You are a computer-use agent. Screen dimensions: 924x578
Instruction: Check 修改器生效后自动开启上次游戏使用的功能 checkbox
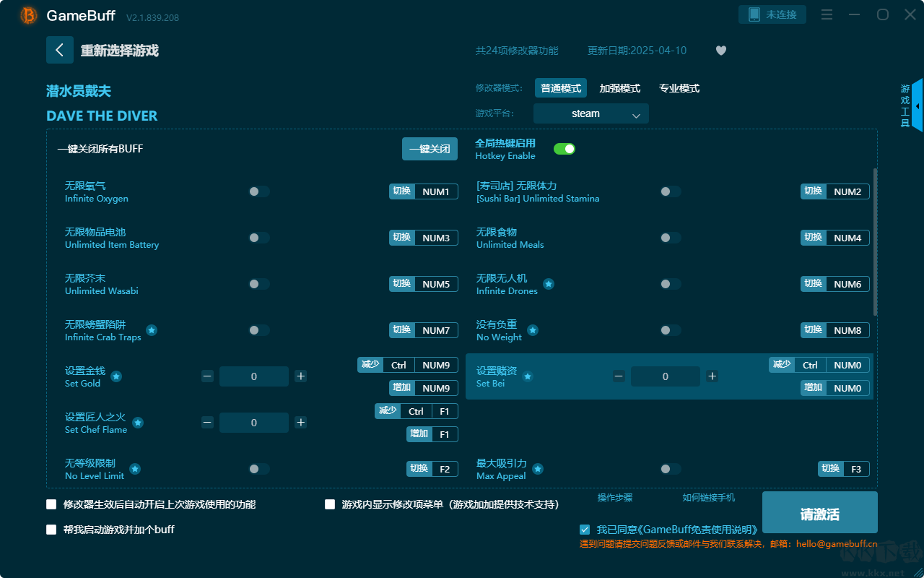point(51,504)
